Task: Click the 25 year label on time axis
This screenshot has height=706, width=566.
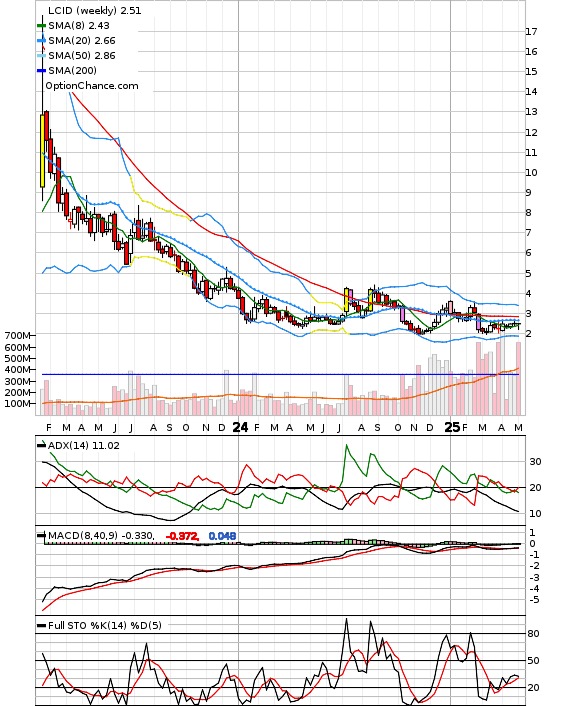Action: [x=452, y=427]
